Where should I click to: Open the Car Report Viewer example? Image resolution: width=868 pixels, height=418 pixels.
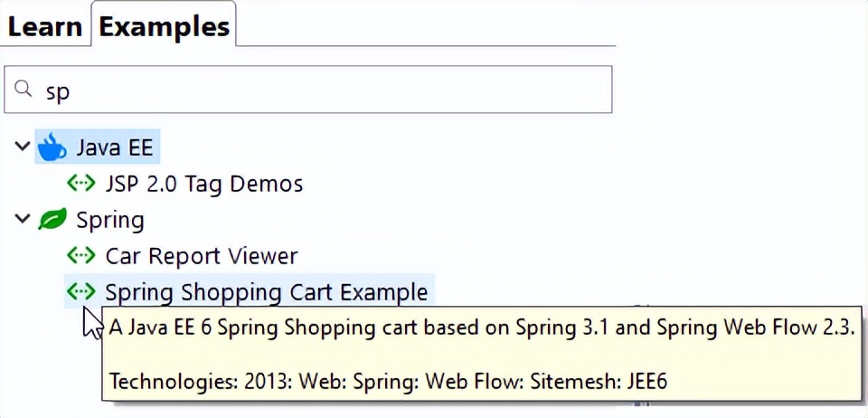(x=201, y=256)
